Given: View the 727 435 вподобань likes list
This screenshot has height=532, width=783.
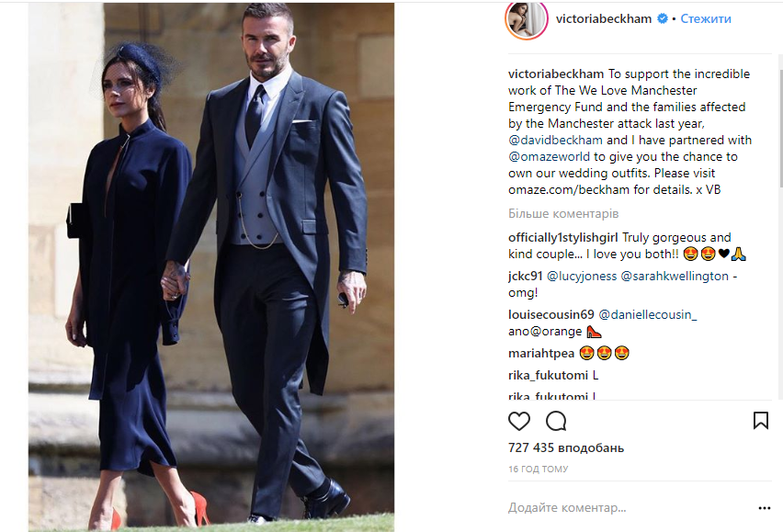Looking at the screenshot, I should tap(566, 447).
